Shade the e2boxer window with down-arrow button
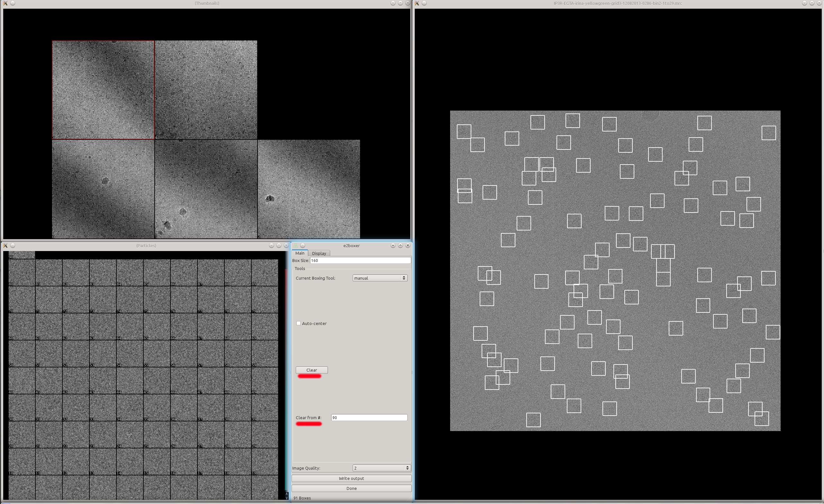The width and height of the screenshot is (824, 504). click(393, 246)
